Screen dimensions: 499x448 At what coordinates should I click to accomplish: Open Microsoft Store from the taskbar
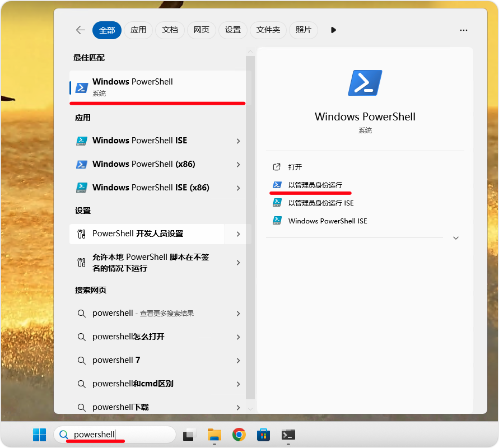tap(264, 435)
